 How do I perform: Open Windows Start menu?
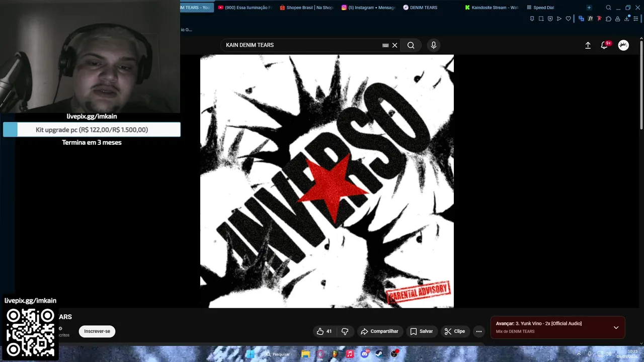pos(250,354)
